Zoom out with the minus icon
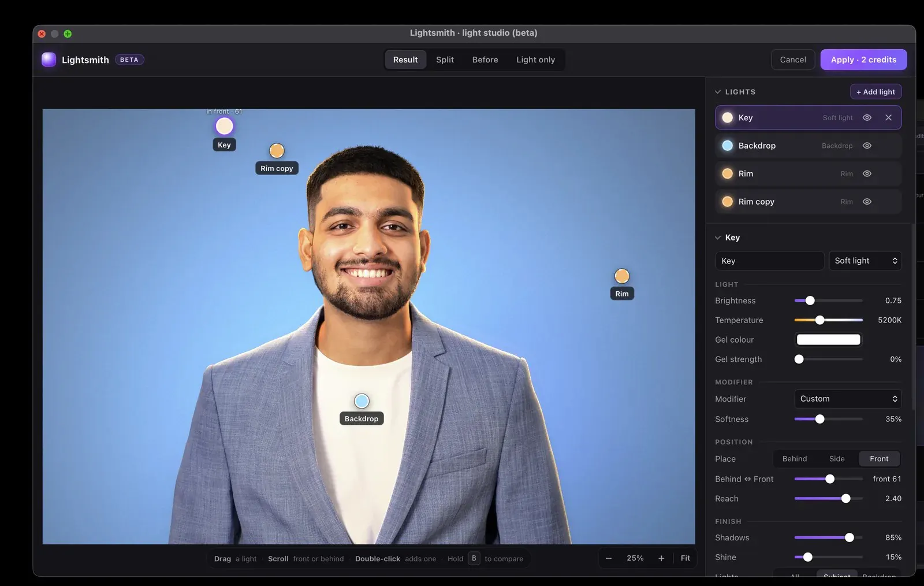 (x=608, y=558)
